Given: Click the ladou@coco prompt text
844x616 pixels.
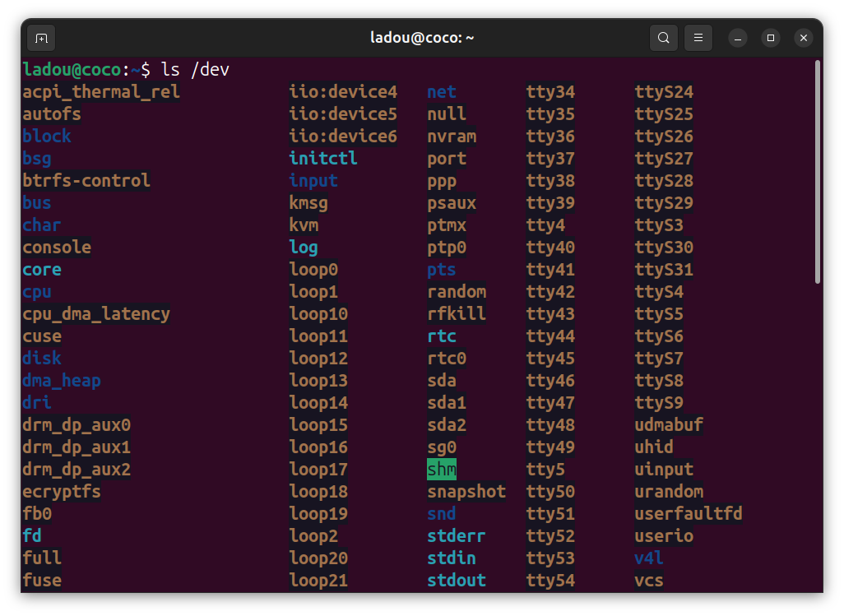Looking at the screenshot, I should pos(72,70).
